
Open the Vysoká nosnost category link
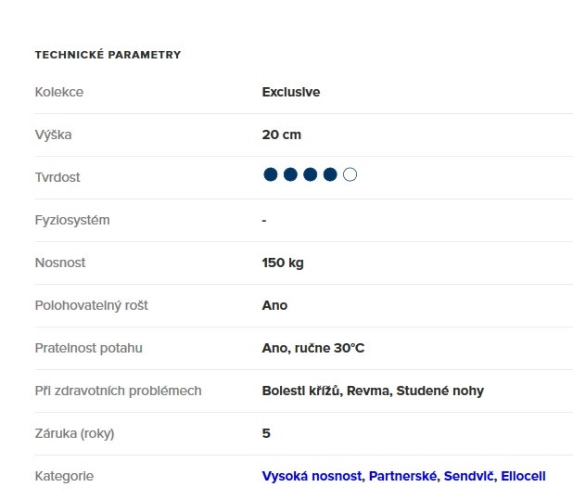coord(312,476)
